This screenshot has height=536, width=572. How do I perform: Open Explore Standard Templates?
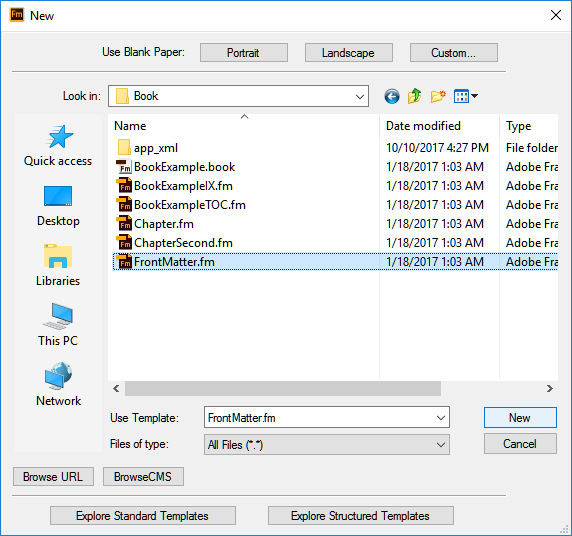(143, 516)
